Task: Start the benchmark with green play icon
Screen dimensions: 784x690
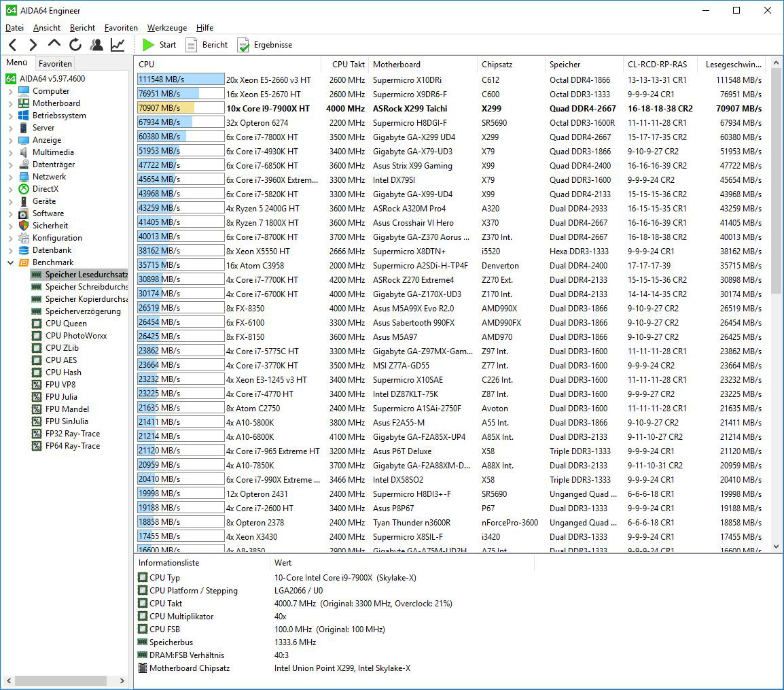Action: coord(148,45)
